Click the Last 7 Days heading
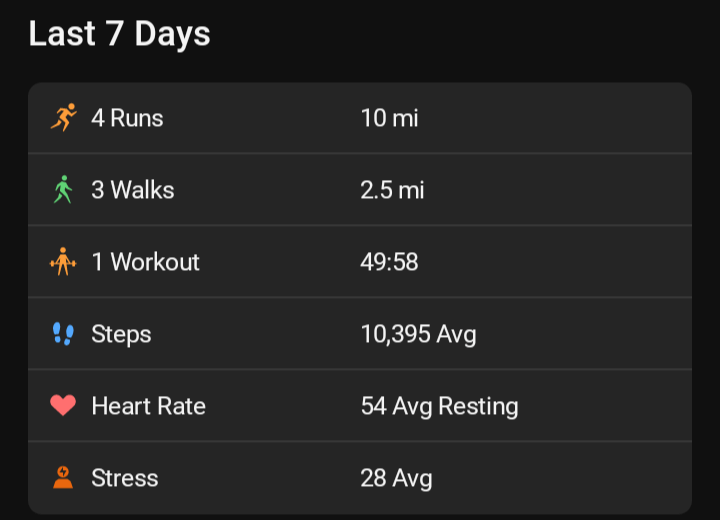The width and height of the screenshot is (720, 520). tap(119, 34)
